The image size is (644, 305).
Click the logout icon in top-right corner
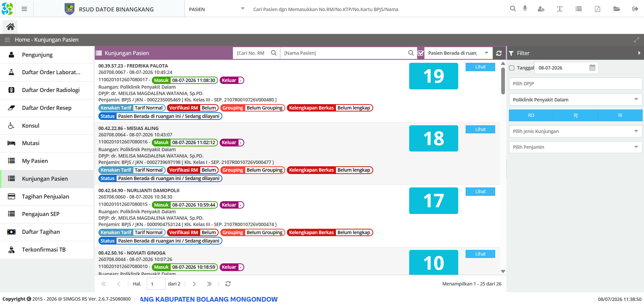635,9
